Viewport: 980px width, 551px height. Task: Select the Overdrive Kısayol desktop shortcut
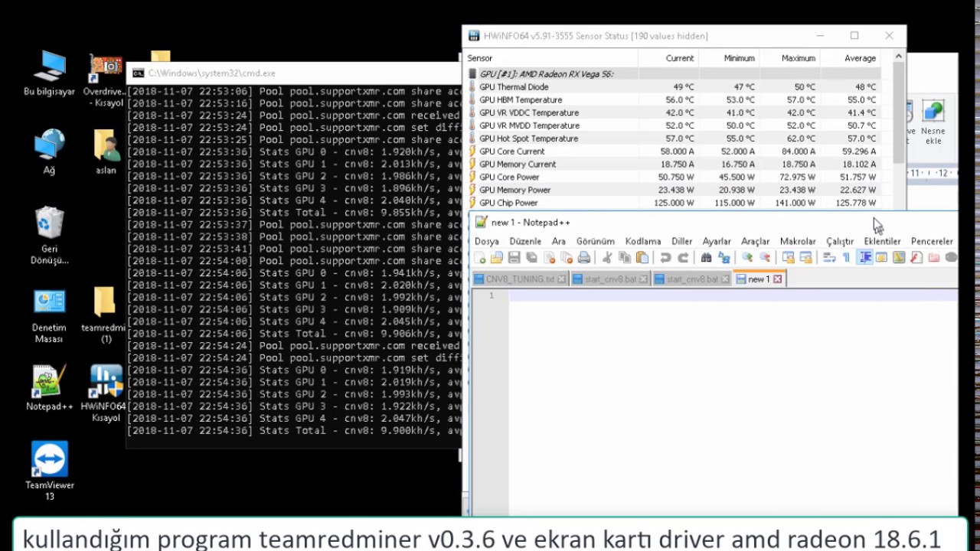point(104,81)
